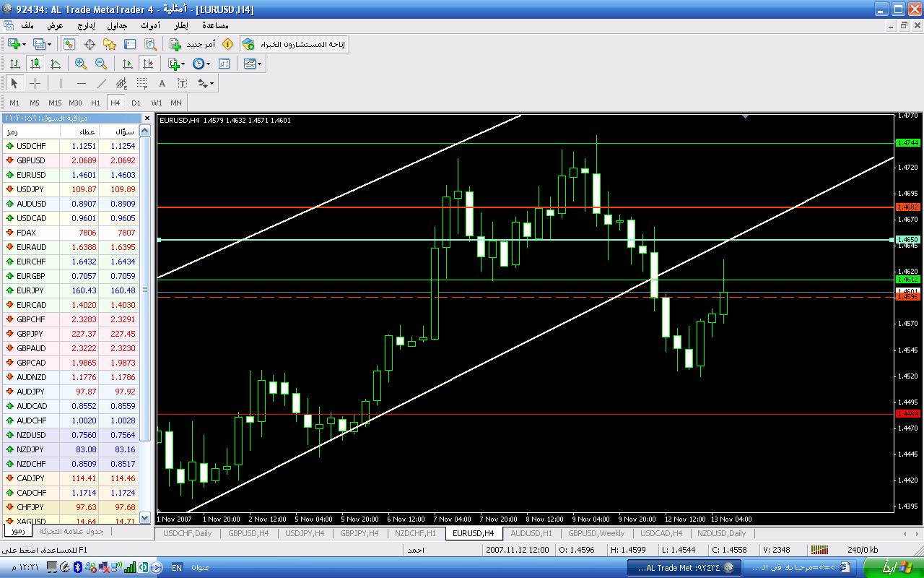
Task: Open the Templates toolbar icon
Action: pos(250,64)
